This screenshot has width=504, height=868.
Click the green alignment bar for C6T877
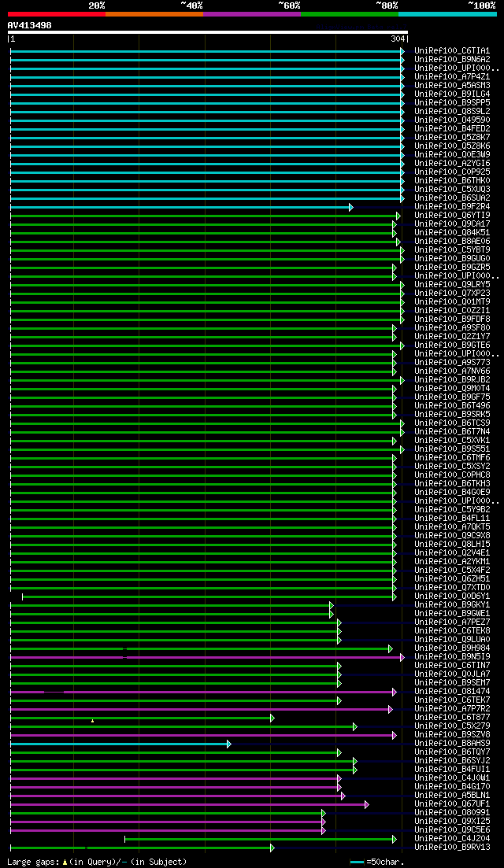(x=143, y=718)
